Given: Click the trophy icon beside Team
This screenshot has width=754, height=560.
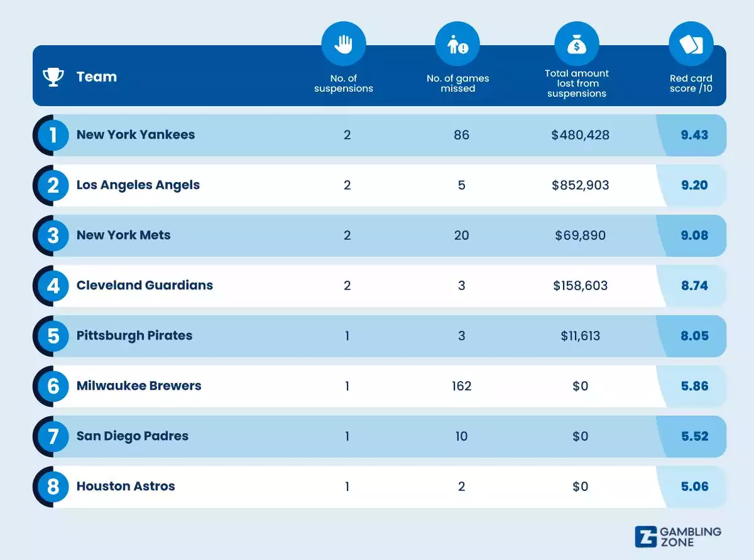Looking at the screenshot, I should (53, 77).
